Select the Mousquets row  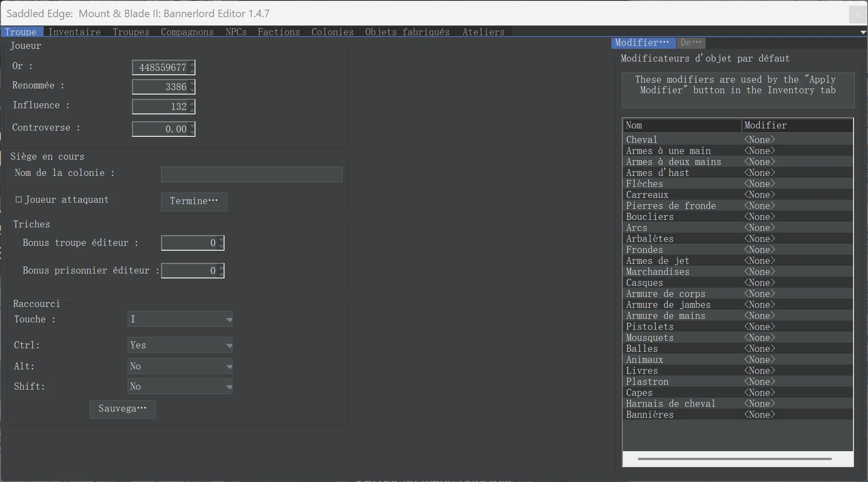pyautogui.click(x=738, y=338)
